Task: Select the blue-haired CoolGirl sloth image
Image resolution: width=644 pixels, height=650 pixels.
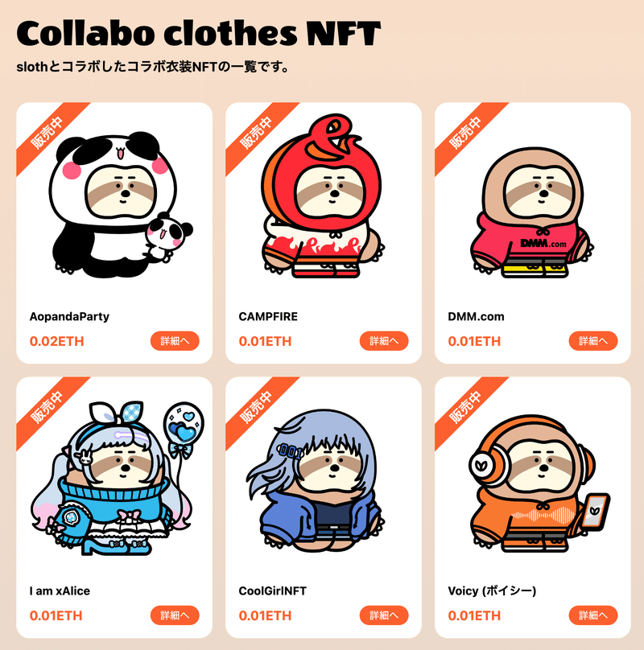Action: coord(316,481)
